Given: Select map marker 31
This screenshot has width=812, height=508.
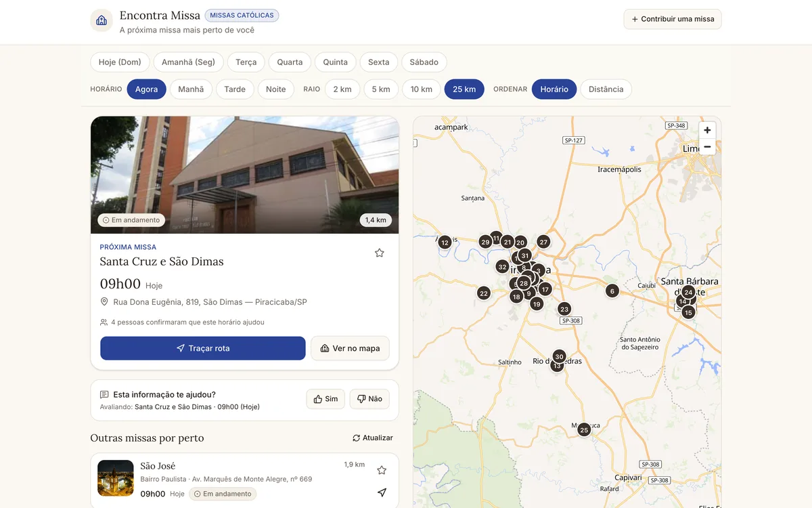Looking at the screenshot, I should pyautogui.click(x=524, y=255).
